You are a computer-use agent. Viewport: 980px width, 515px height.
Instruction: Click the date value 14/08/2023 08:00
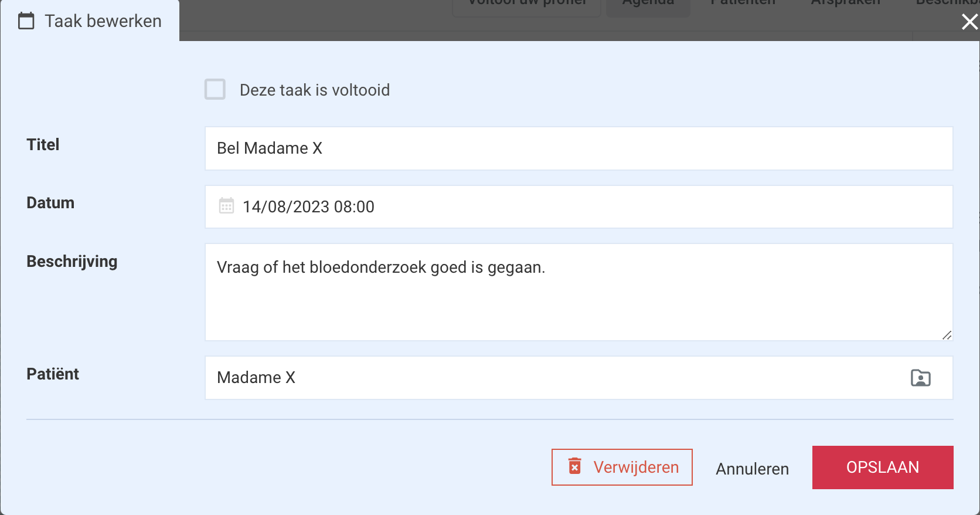point(308,206)
